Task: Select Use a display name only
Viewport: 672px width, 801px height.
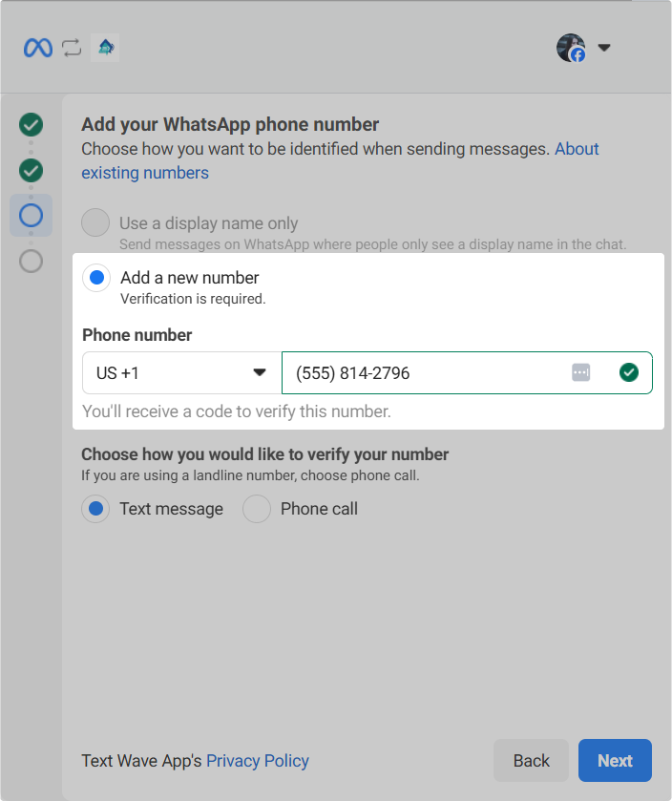Action: pos(95,222)
